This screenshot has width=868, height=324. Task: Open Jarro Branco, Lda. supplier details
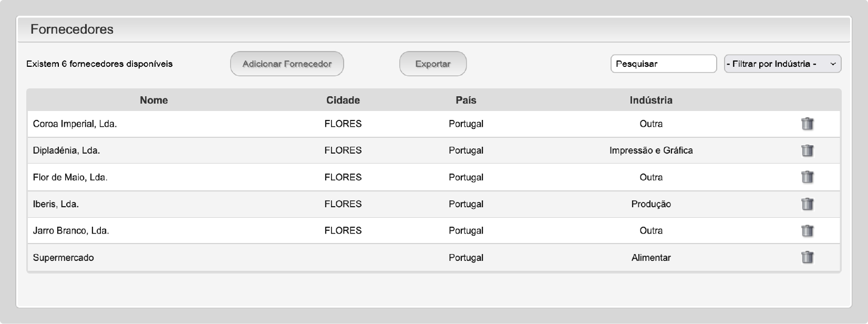71,230
